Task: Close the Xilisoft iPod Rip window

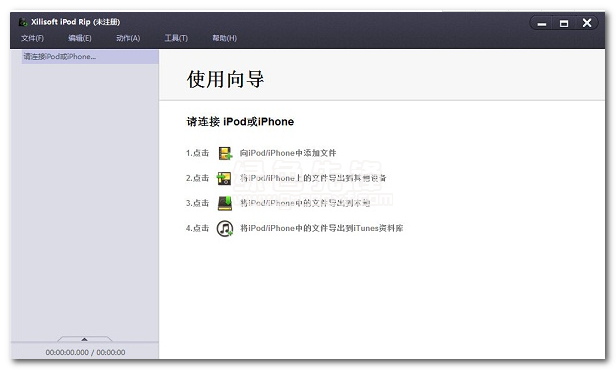Action: 587,23
